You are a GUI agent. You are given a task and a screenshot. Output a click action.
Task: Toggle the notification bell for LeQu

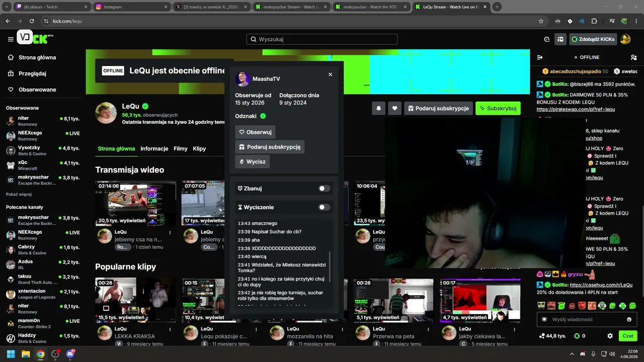(x=378, y=108)
